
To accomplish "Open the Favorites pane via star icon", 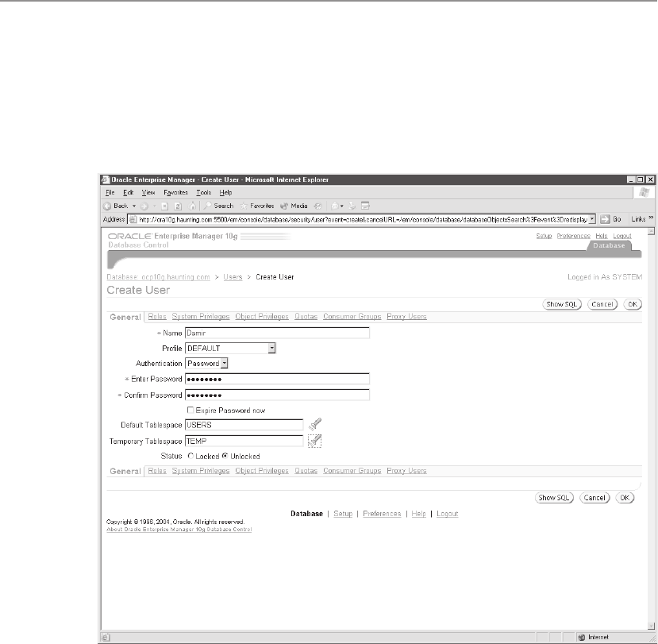I will pyautogui.click(x=257, y=206).
